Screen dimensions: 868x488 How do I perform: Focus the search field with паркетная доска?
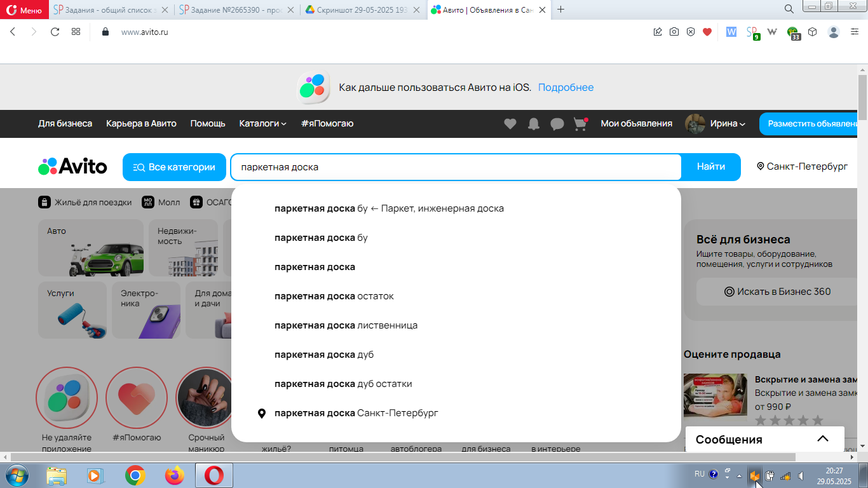coord(456,167)
